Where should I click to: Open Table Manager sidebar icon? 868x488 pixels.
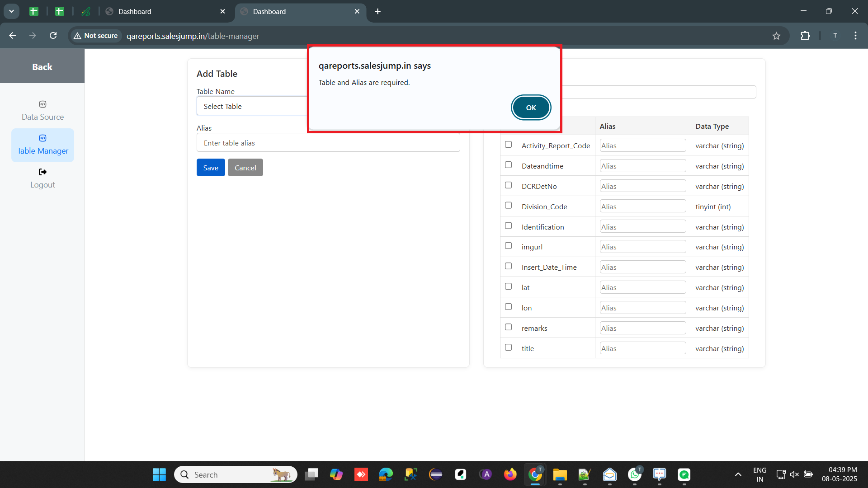point(42,138)
